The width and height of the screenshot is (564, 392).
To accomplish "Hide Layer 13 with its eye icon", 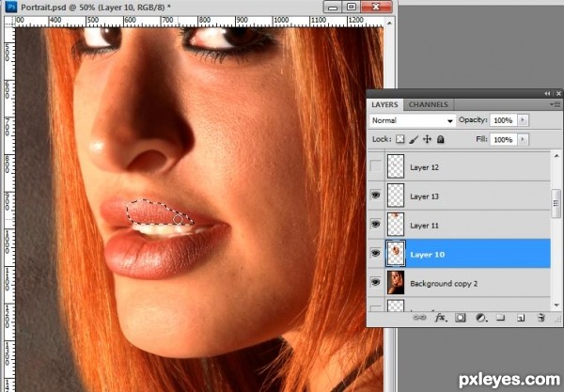I will pyautogui.click(x=375, y=196).
